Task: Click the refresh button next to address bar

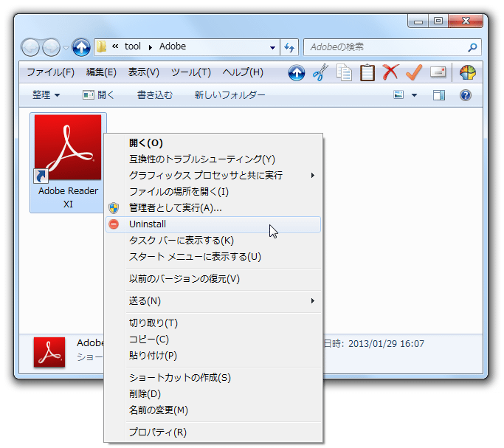Action: click(289, 47)
